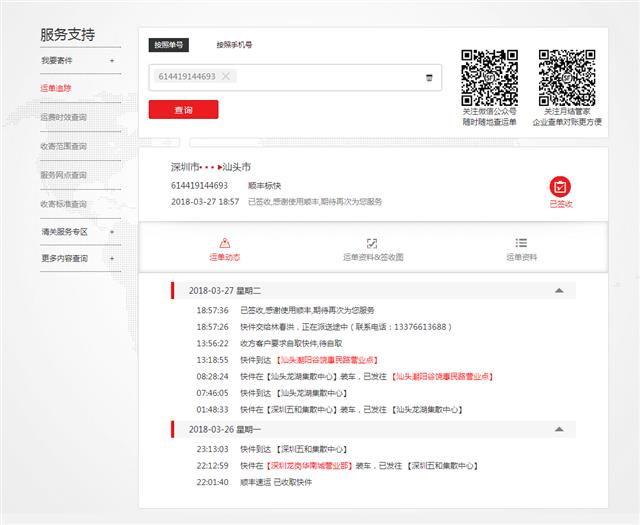Open 服务网点查询 in the sidebar
Image resolution: width=640 pixels, height=525 pixels.
tap(64, 175)
